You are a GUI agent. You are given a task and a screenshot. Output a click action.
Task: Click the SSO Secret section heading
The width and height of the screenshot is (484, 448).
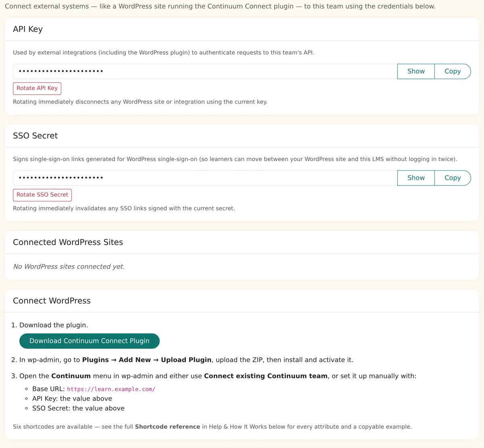click(35, 136)
